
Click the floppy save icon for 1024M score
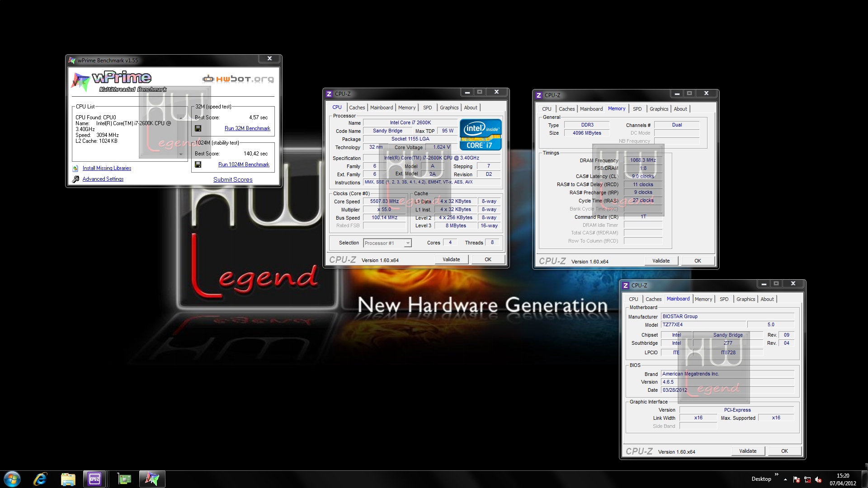tap(198, 164)
